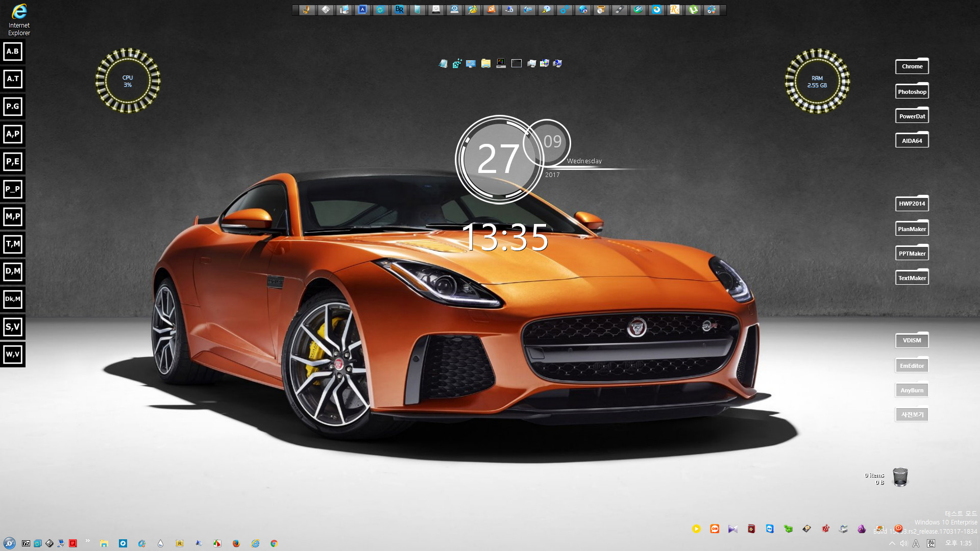Click the date 27 calendar widget

tap(499, 159)
